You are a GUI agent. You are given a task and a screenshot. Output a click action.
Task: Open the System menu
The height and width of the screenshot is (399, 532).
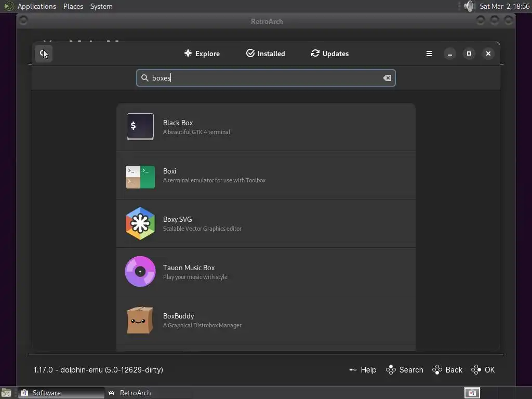pos(101,6)
